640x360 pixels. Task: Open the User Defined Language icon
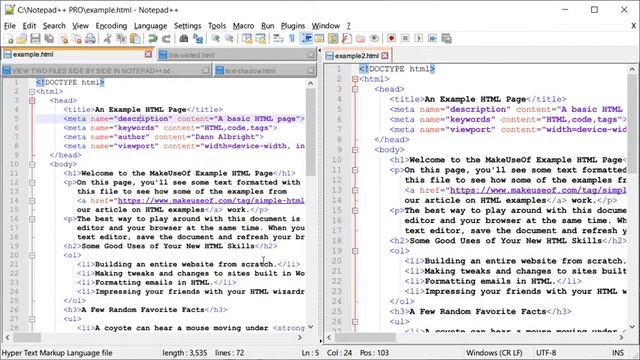click(320, 39)
